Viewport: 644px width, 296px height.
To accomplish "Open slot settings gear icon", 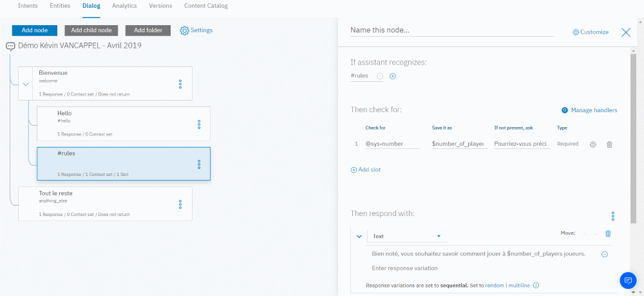I will click(x=592, y=144).
